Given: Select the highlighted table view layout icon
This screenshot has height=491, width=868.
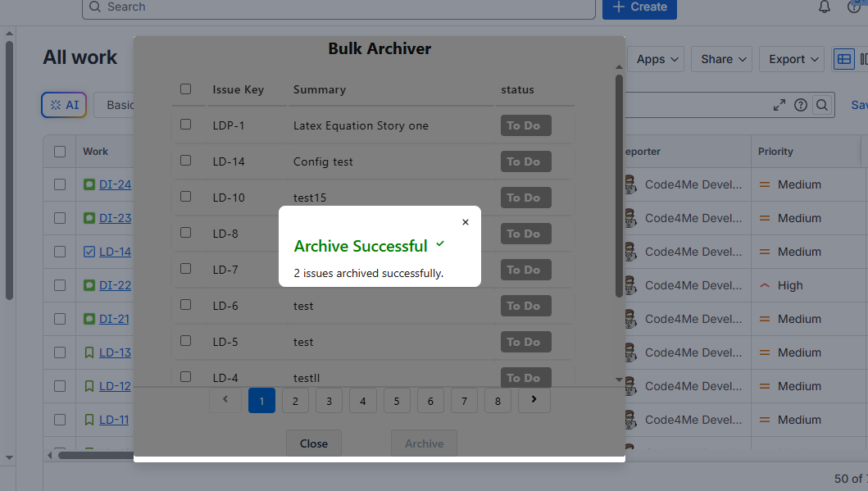Looking at the screenshot, I should (843, 59).
